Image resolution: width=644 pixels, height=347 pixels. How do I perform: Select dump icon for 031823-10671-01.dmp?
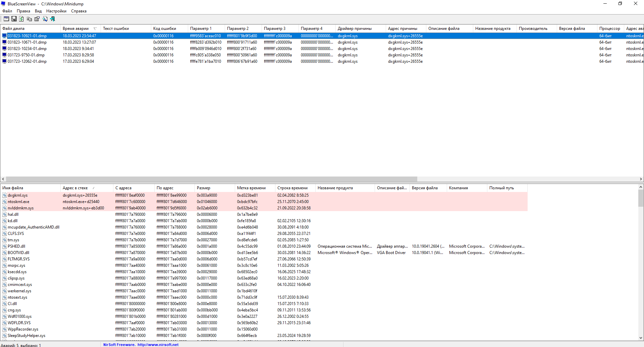(x=4, y=42)
